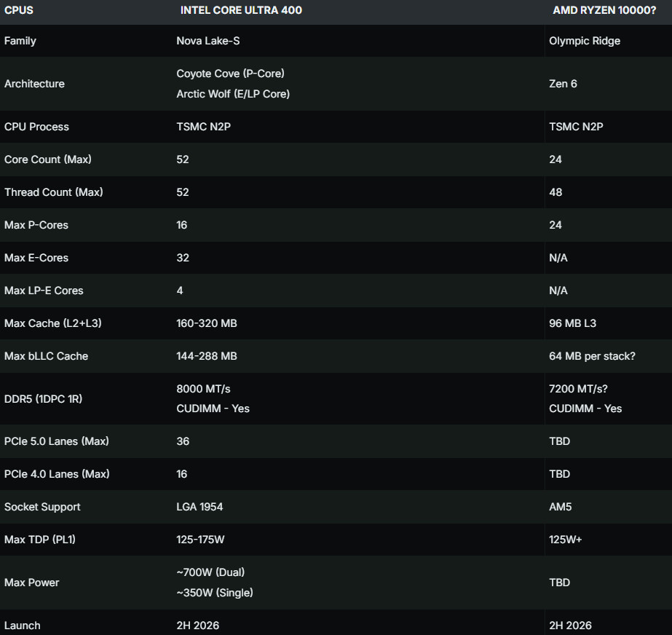Select the 7200 MT/s? value
The width and height of the screenshot is (672, 635).
click(578, 388)
